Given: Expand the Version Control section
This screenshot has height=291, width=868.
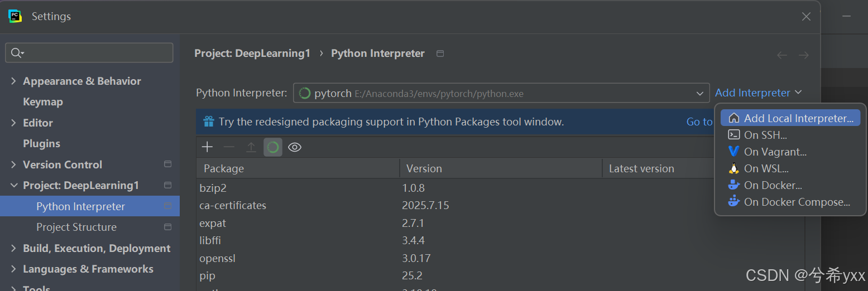Looking at the screenshot, I should point(13,164).
